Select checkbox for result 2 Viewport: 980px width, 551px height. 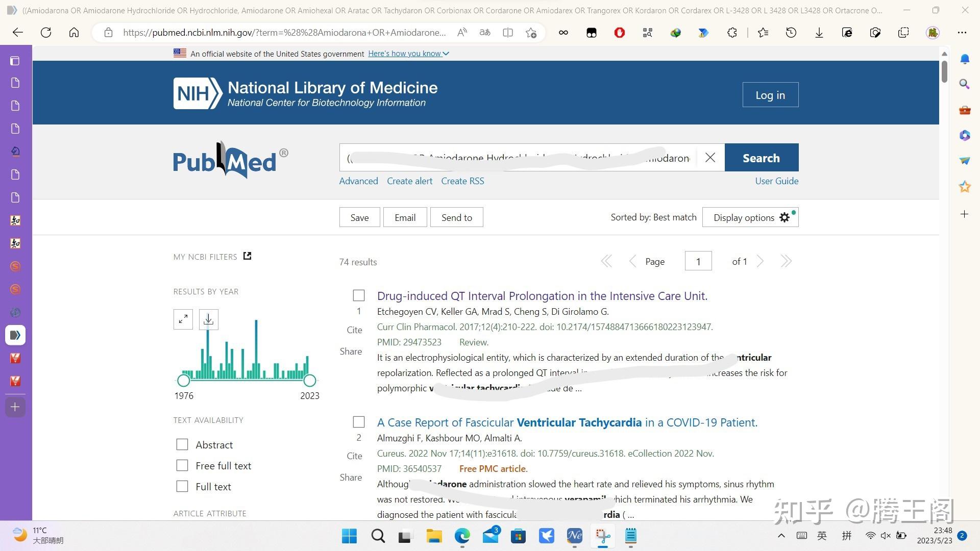(359, 422)
